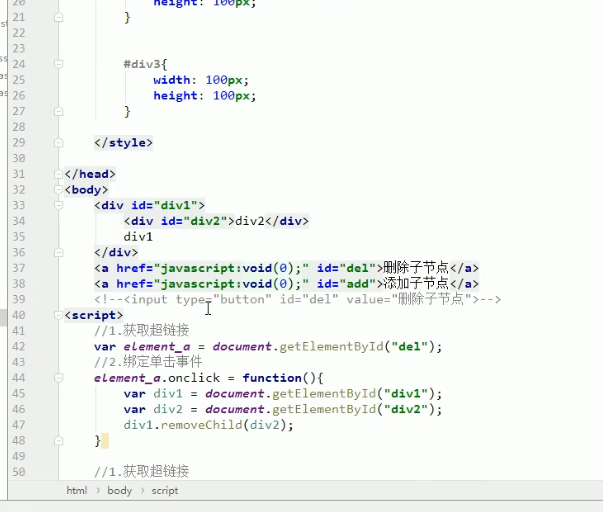Collapse the <script> block fold
The height and width of the screenshot is (512, 603).
pos(58,315)
